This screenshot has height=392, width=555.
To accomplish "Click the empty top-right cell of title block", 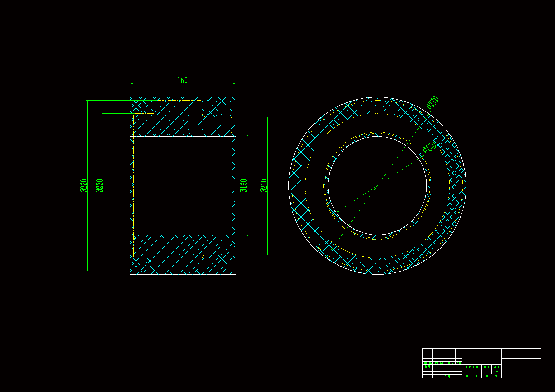I will coord(521,353).
